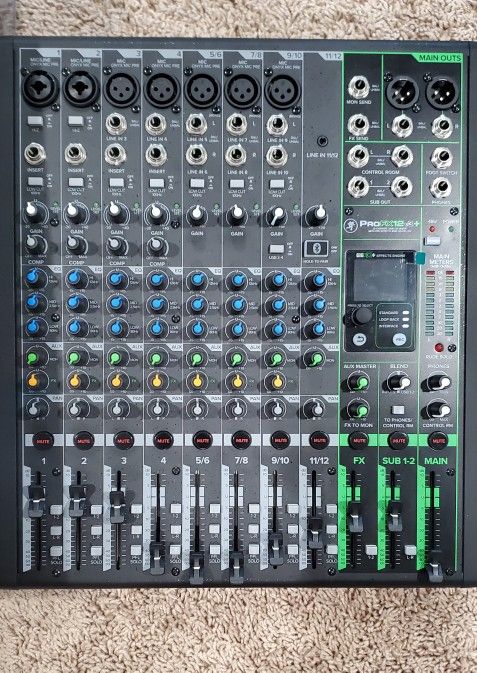Mute channel 2 with its MUTE button
Viewport: 477px width, 673px height.
pyautogui.click(x=83, y=440)
